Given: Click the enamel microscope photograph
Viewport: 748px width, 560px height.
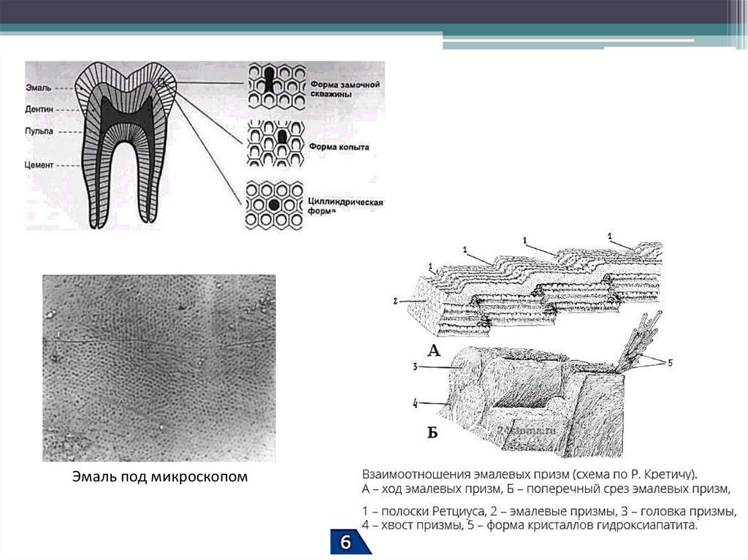Looking at the screenshot, I should click(159, 368).
